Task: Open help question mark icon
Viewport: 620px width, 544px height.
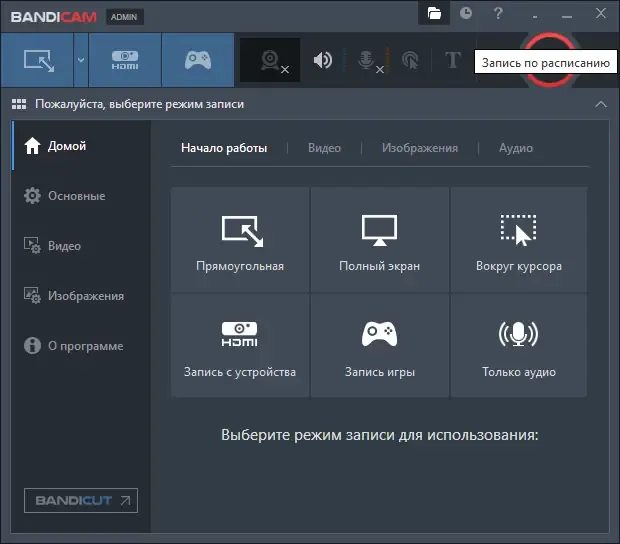Action: (x=498, y=13)
